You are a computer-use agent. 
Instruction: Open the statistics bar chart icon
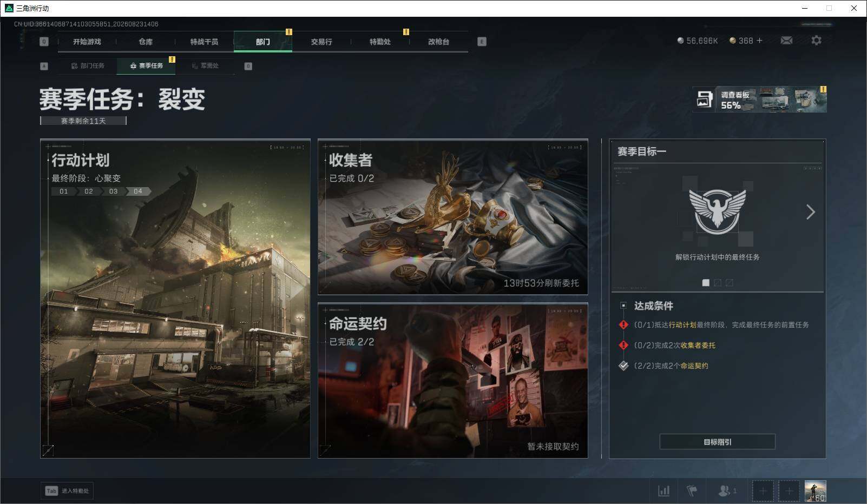(x=664, y=491)
